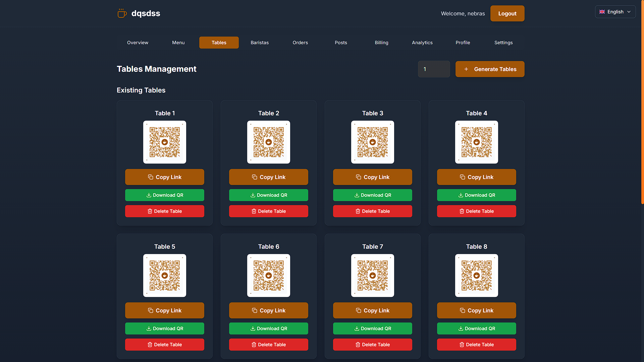Click the copy icon on Table 3's Copy Link

tap(359, 177)
